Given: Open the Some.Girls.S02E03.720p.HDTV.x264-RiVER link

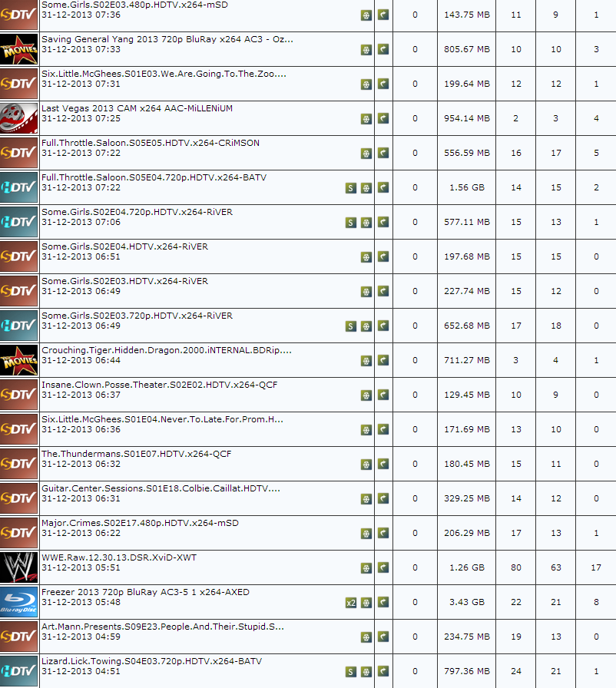Looking at the screenshot, I should point(137,316).
